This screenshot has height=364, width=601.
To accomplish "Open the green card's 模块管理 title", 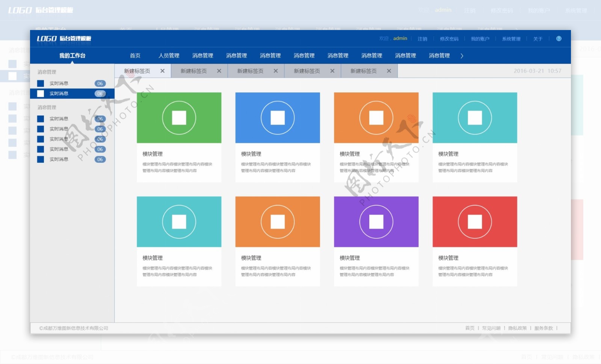I will [153, 154].
